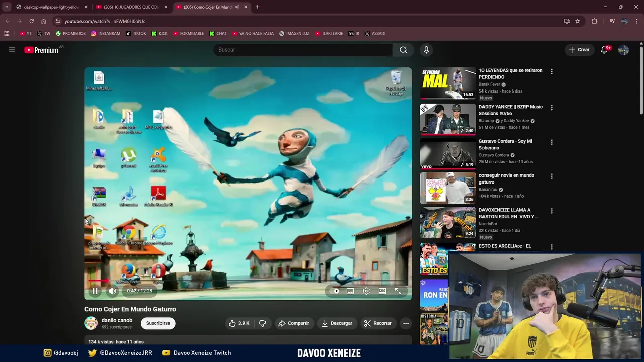The height and width of the screenshot is (362, 644).
Task: Start voice search with the microphone
Action: pos(426,50)
